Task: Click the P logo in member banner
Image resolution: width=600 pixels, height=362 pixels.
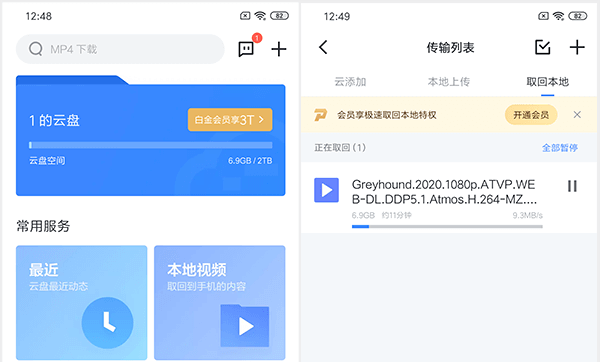Action: 321,115
